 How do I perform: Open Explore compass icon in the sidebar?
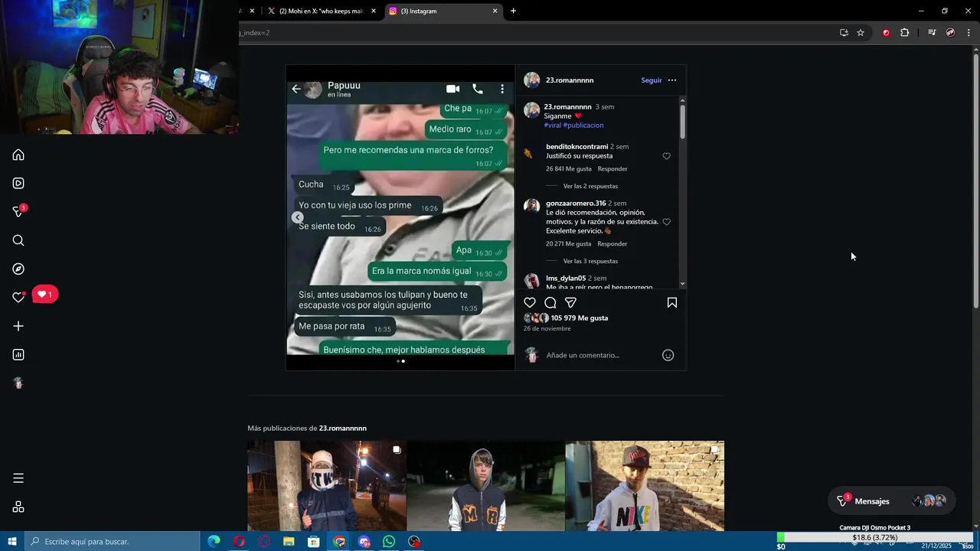18,269
